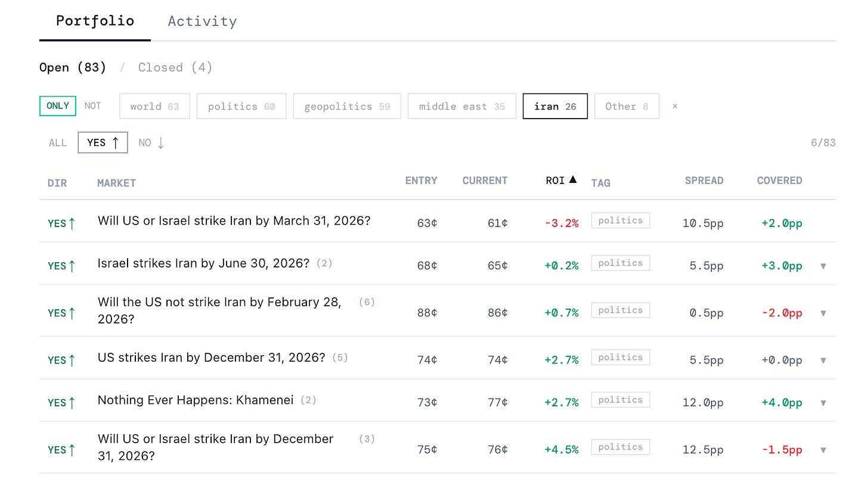Sort by the COVERED column

[x=779, y=181]
